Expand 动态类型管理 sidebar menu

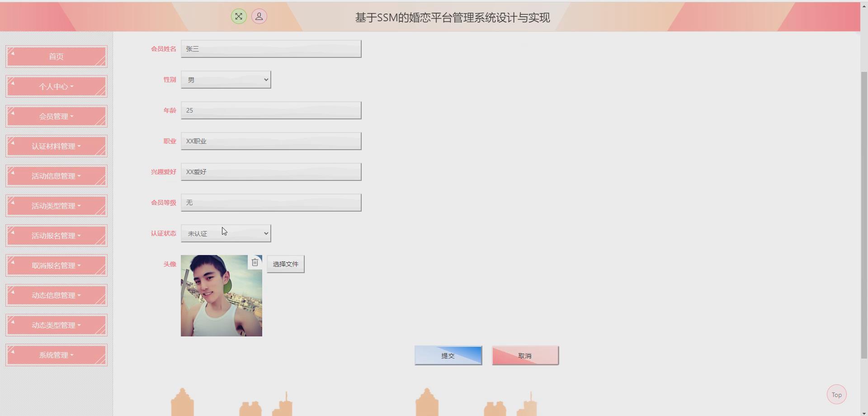57,325
